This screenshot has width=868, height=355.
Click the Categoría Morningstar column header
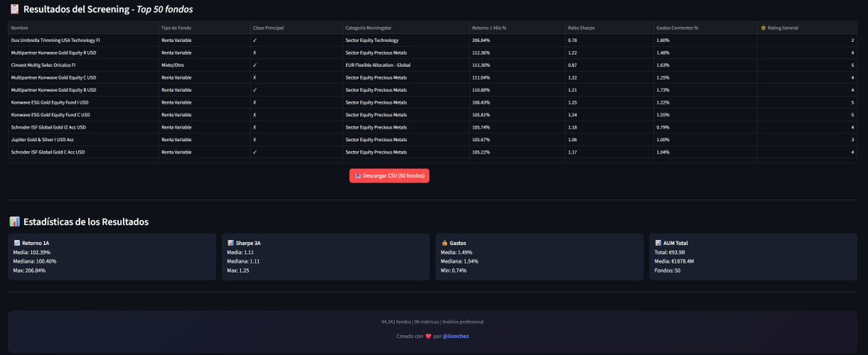[x=406, y=27]
